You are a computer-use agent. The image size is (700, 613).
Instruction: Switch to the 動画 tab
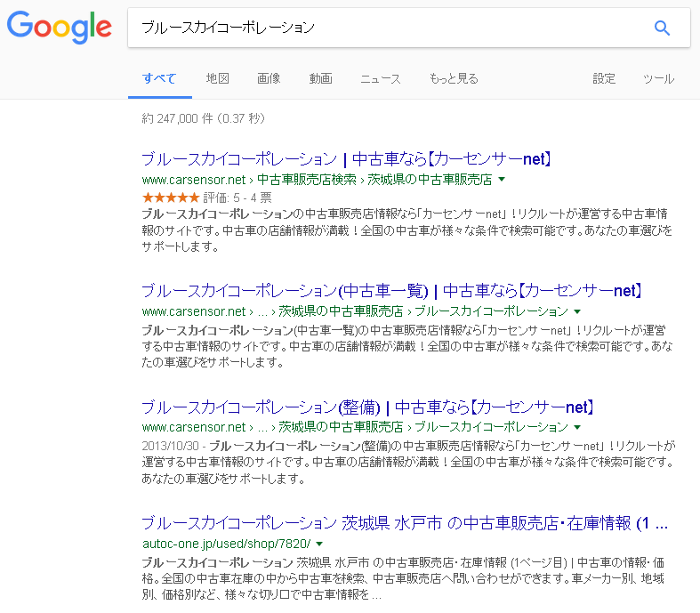pyautogui.click(x=320, y=78)
